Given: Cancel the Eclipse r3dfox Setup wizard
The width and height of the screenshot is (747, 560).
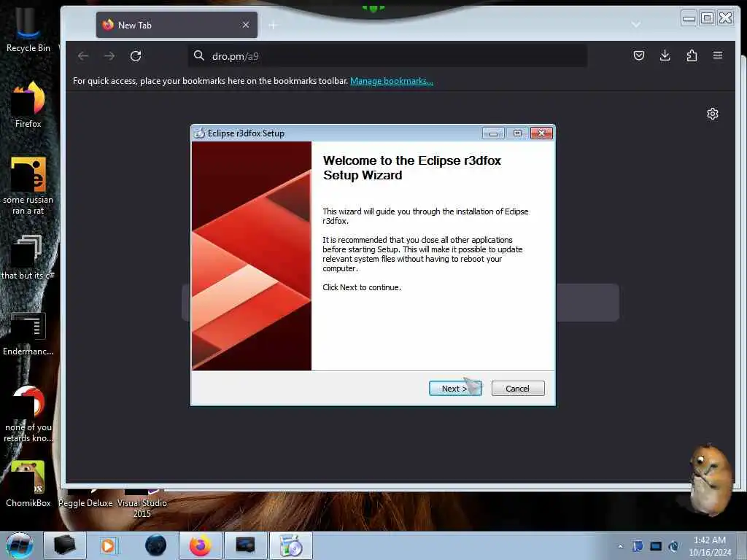Looking at the screenshot, I should coord(517,388).
